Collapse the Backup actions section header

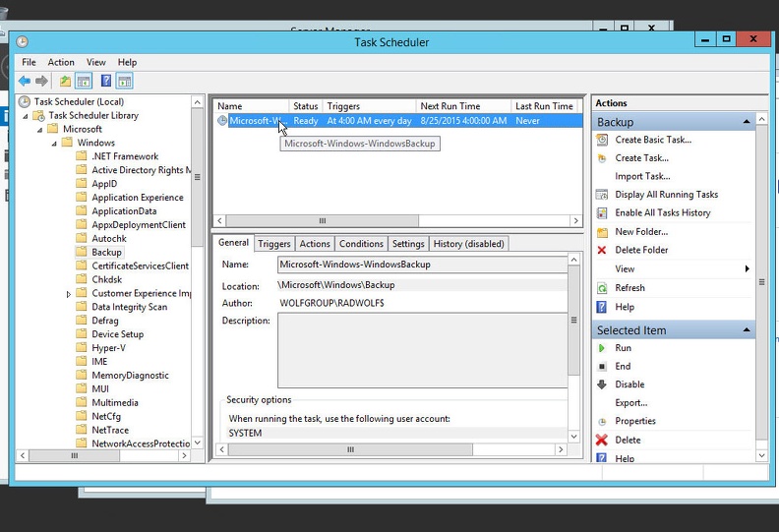pos(748,122)
